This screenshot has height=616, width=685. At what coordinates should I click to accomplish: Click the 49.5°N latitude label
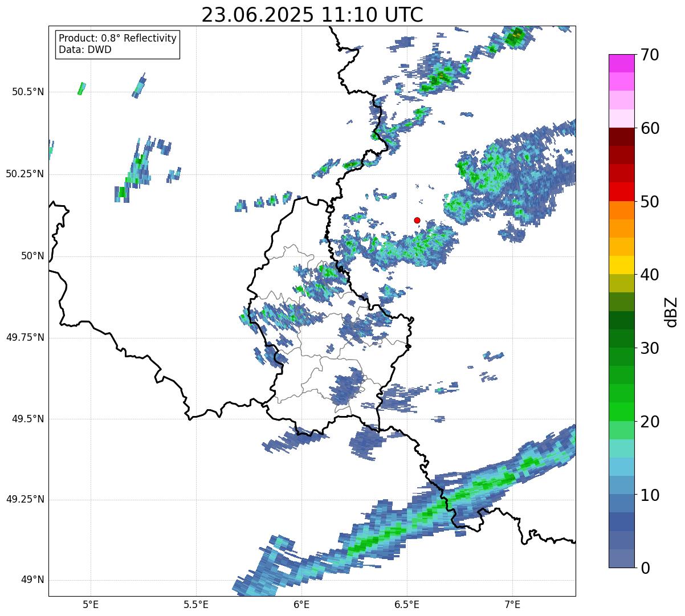pyautogui.click(x=28, y=419)
